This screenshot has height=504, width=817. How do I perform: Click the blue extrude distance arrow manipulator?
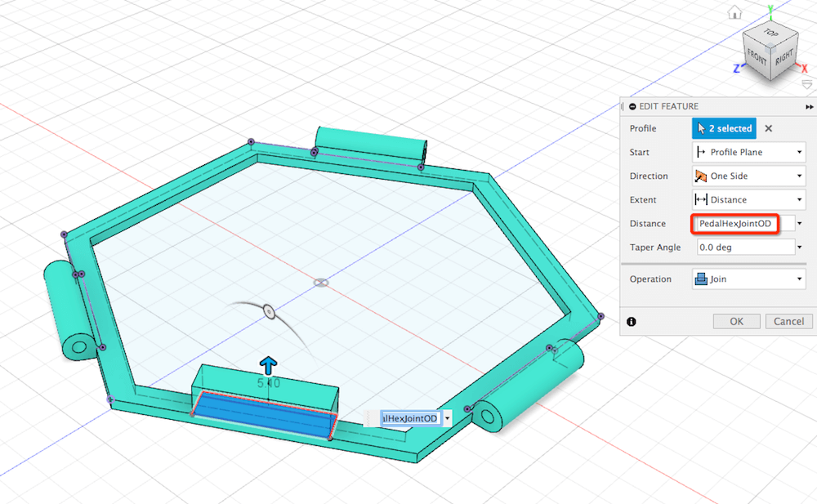[x=267, y=365]
